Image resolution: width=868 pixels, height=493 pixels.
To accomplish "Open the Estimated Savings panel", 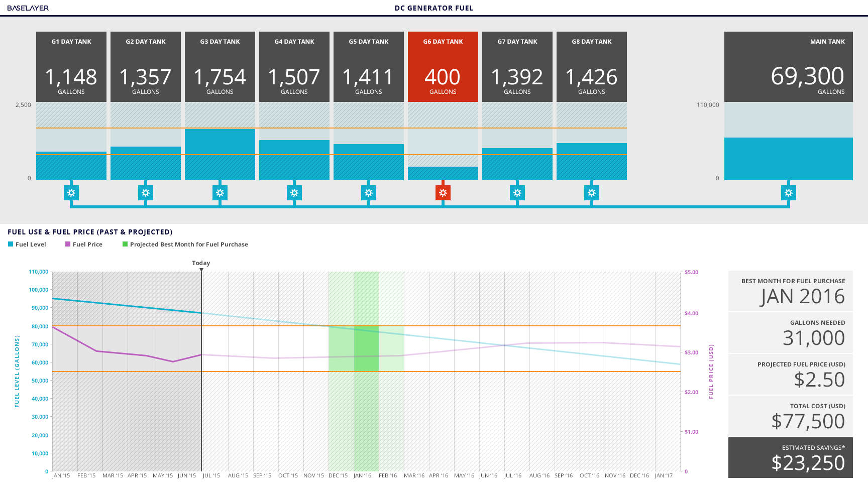I will (791, 457).
